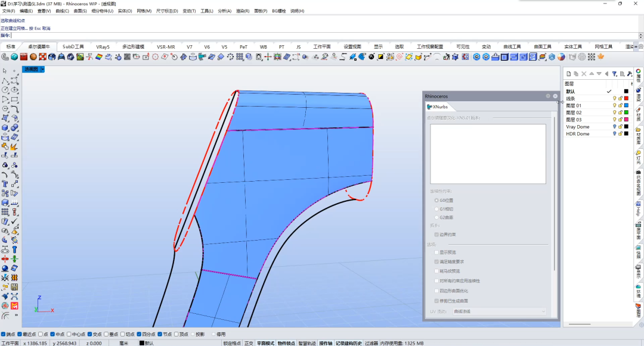Enable the 显示预览 checkbox
This screenshot has height=346, width=644.
point(436,252)
